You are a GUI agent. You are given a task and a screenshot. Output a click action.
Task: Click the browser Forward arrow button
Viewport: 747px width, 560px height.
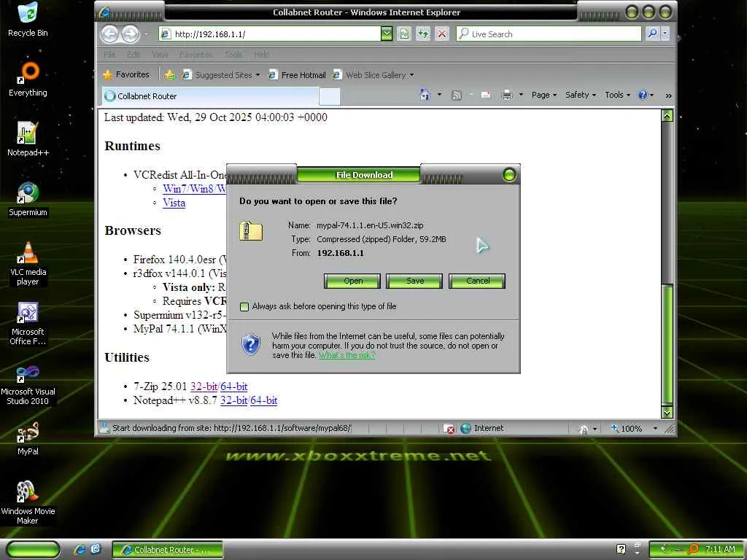(x=130, y=34)
